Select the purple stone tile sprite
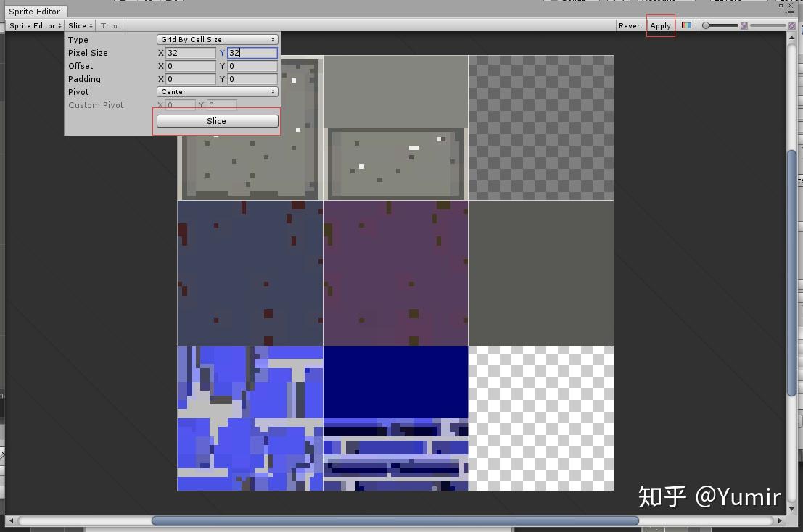 point(395,273)
